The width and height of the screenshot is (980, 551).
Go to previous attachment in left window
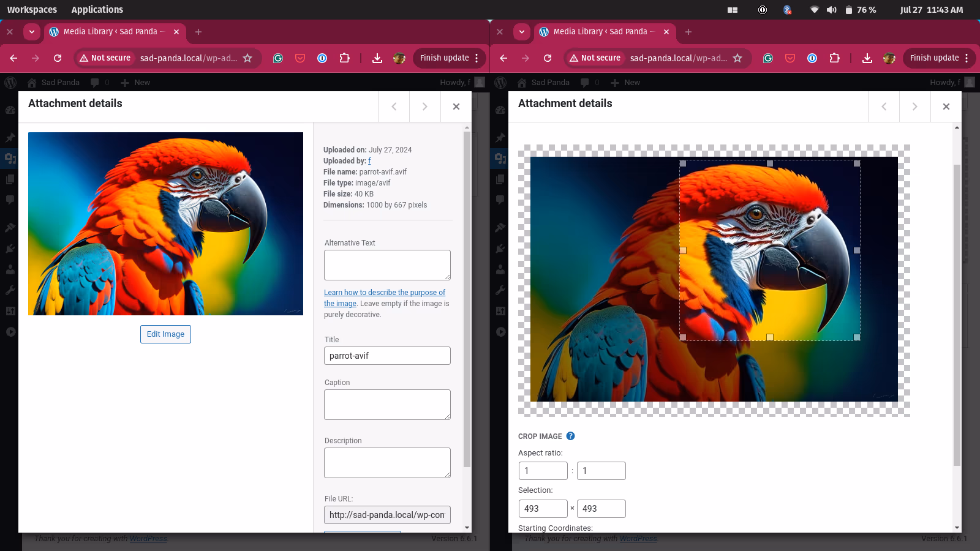point(394,107)
